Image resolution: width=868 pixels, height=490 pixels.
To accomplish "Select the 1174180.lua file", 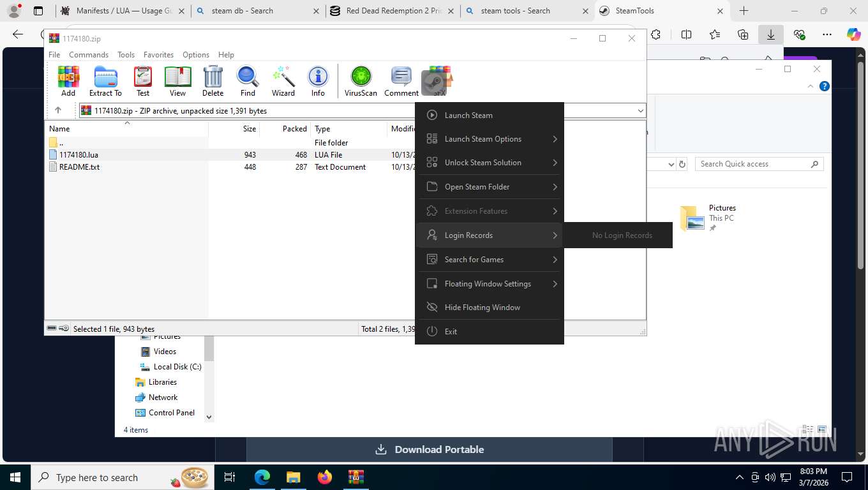I will click(79, 154).
